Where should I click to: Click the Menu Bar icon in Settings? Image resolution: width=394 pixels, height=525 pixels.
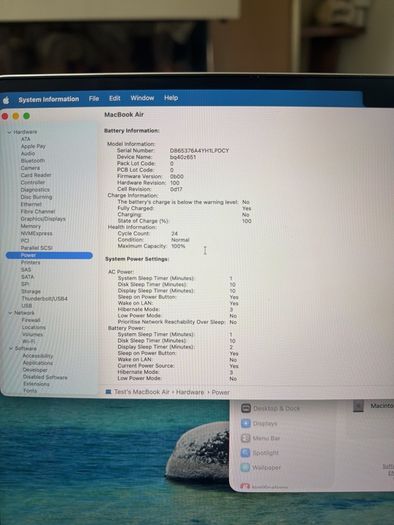coord(246,438)
